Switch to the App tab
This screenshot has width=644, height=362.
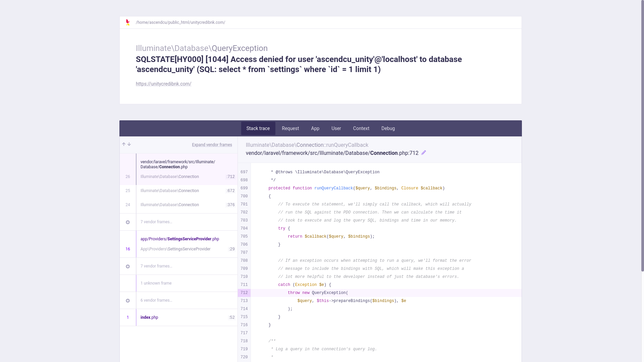pyautogui.click(x=315, y=128)
